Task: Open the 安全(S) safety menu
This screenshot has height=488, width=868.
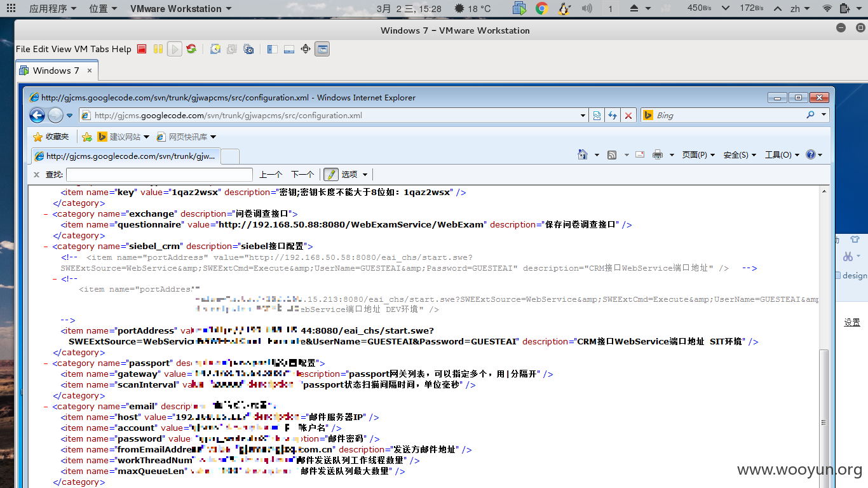Action: pos(740,154)
